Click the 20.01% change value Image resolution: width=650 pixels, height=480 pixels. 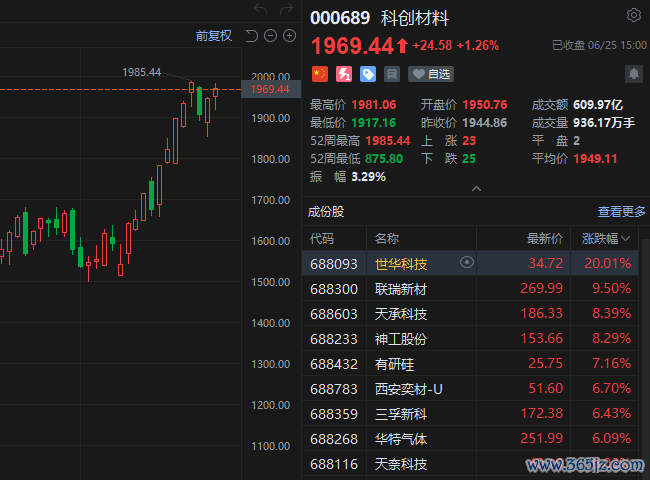coord(608,263)
